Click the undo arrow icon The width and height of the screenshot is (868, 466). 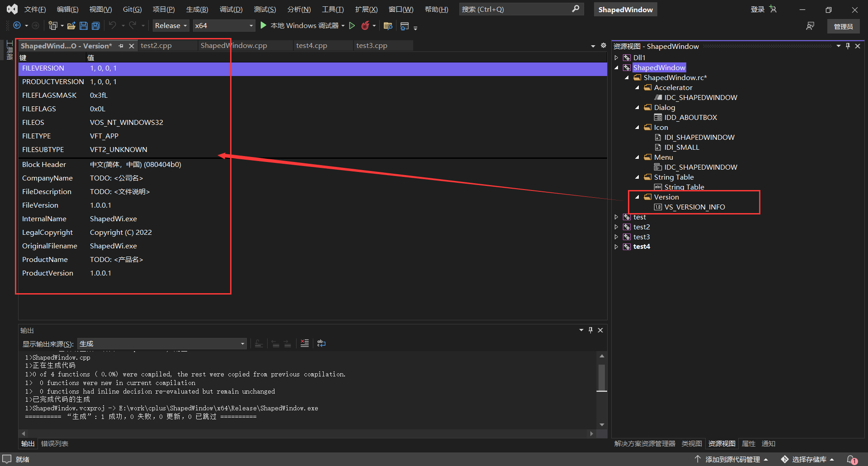tap(113, 26)
